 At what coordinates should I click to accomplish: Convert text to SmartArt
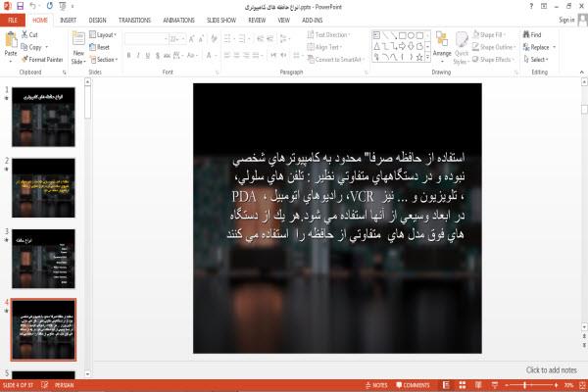(334, 59)
